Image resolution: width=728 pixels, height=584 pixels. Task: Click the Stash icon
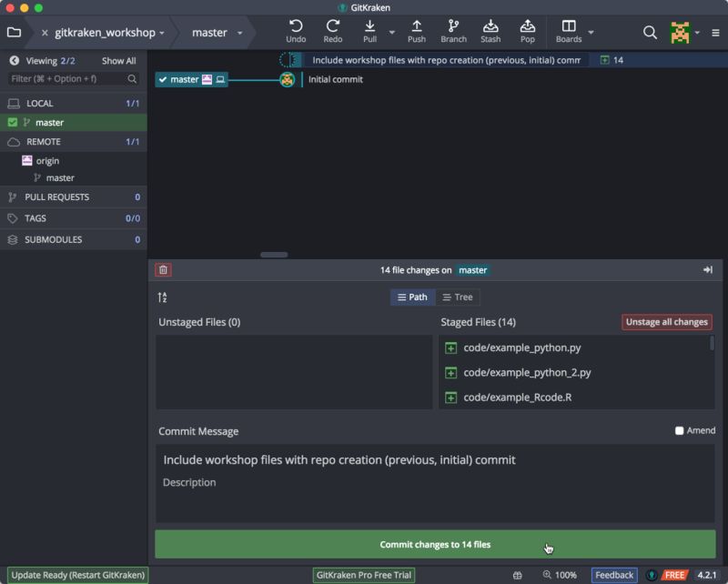click(491, 27)
